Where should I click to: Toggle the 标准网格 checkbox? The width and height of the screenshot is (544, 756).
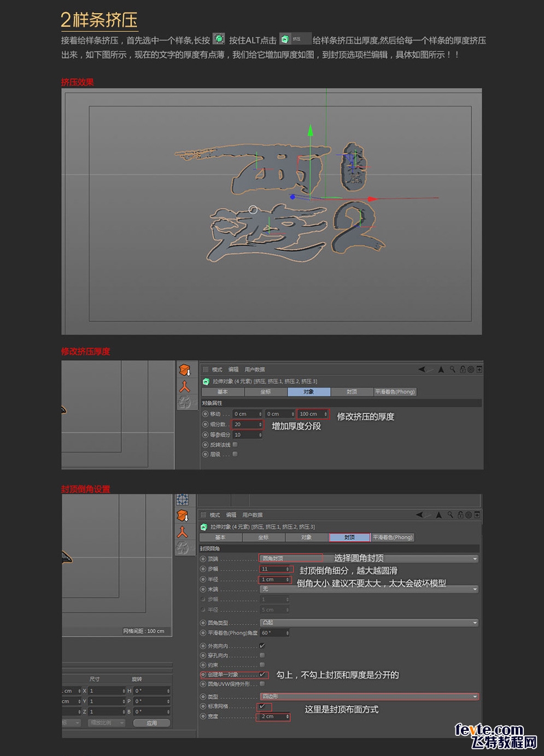pos(262,706)
